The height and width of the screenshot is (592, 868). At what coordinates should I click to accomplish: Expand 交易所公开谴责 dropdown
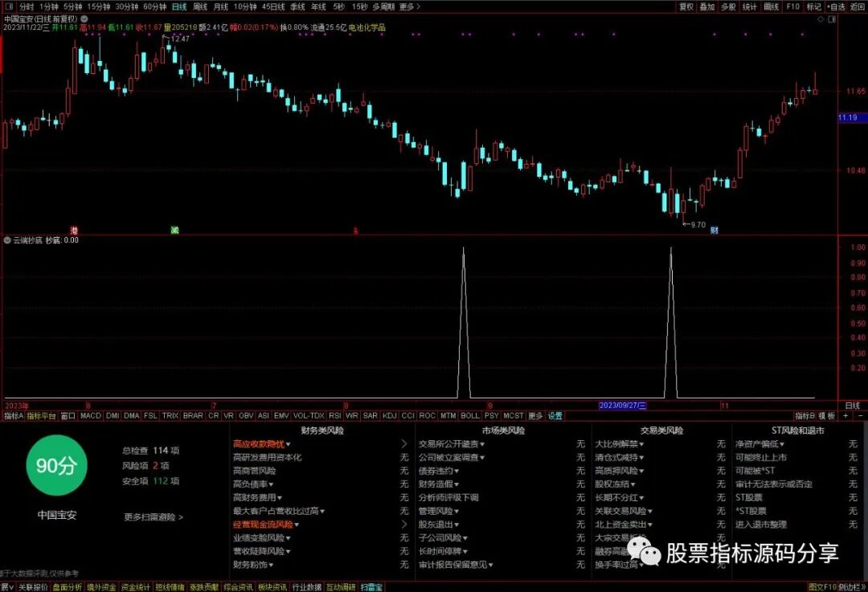[x=451, y=443]
